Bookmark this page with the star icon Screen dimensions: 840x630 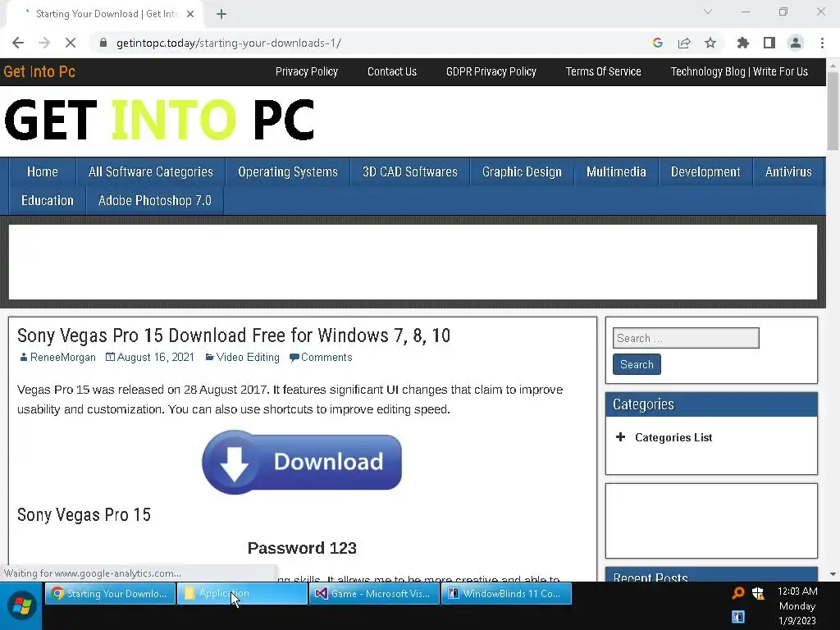point(710,43)
